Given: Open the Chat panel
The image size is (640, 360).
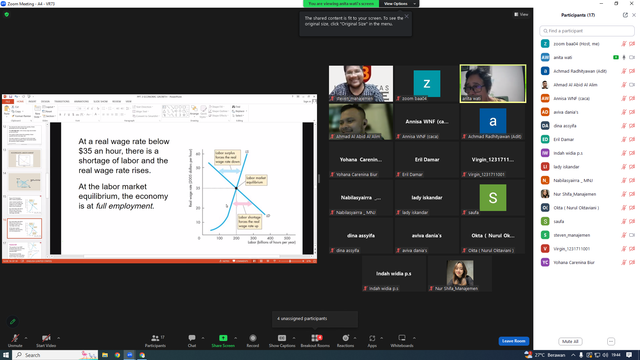Looking at the screenshot, I should click(x=192, y=340).
